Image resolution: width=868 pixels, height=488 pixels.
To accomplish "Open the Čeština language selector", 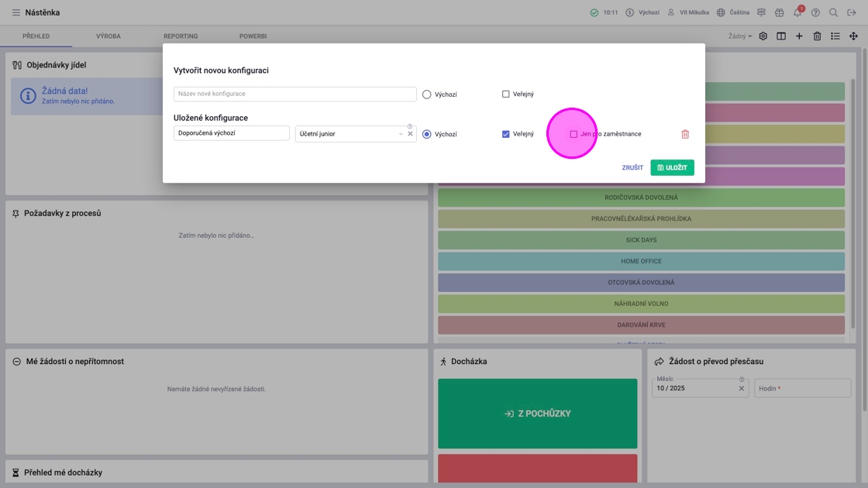I will 733,12.
